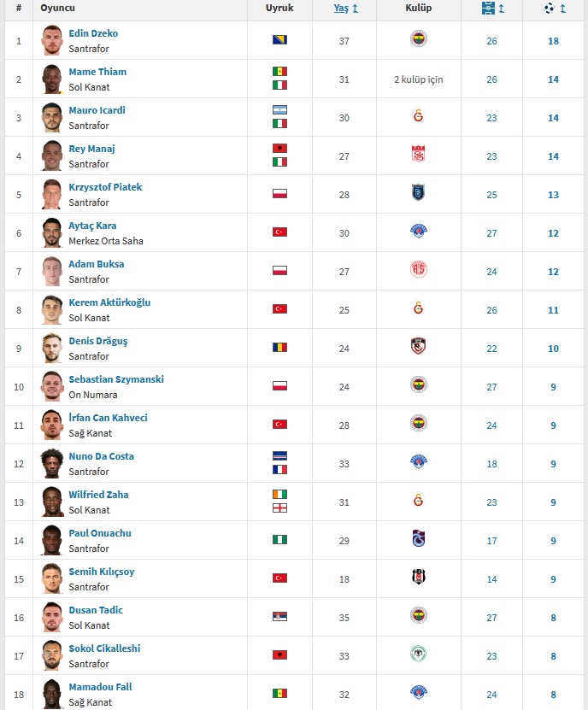Screen dimensions: 588x710
Task: Open Edin Dzeko's 18 goals link
Action: coord(553,41)
